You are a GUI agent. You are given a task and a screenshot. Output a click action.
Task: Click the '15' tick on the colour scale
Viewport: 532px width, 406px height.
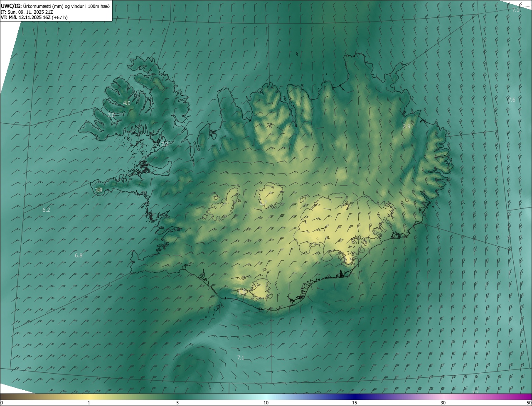coord(355,403)
